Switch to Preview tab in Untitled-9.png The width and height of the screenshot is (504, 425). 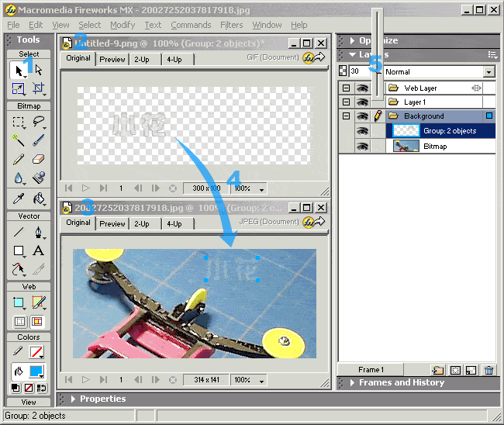coord(112,60)
